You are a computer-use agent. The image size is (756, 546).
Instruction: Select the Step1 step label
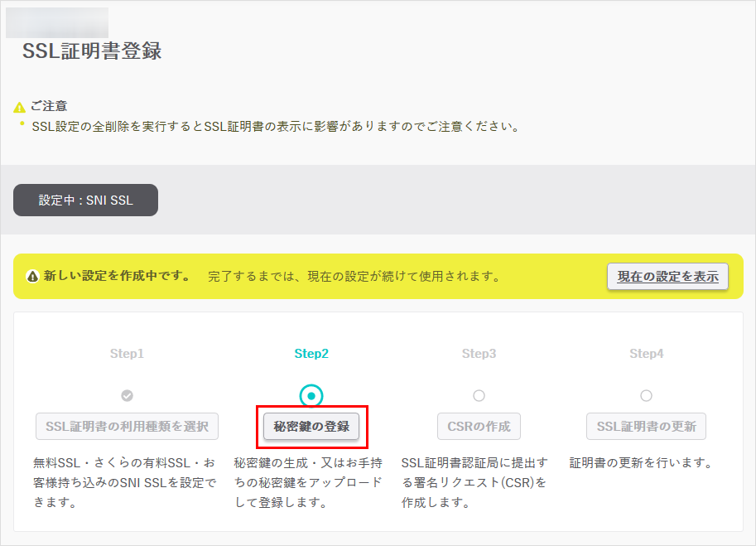tap(127, 352)
